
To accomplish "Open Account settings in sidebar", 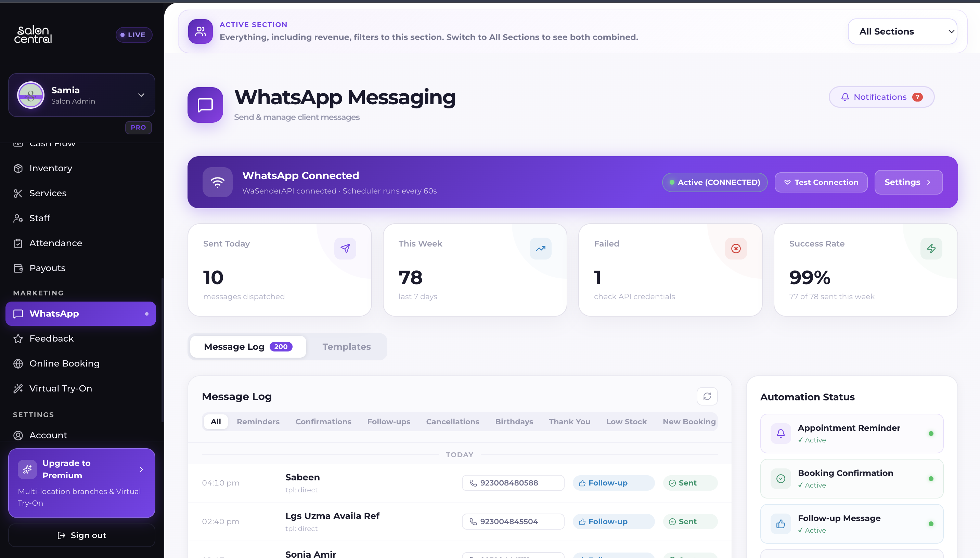I will point(80,435).
